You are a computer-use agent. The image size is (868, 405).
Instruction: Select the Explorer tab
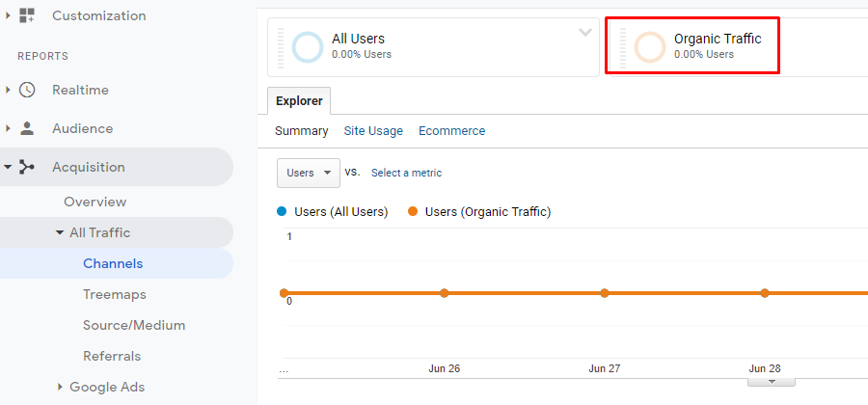coord(299,101)
